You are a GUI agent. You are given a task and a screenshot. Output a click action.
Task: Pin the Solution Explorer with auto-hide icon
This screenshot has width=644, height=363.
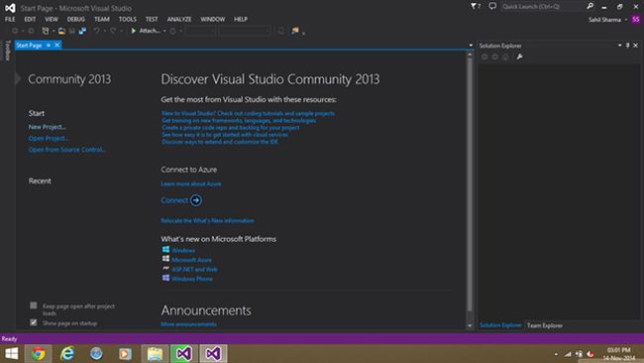627,46
